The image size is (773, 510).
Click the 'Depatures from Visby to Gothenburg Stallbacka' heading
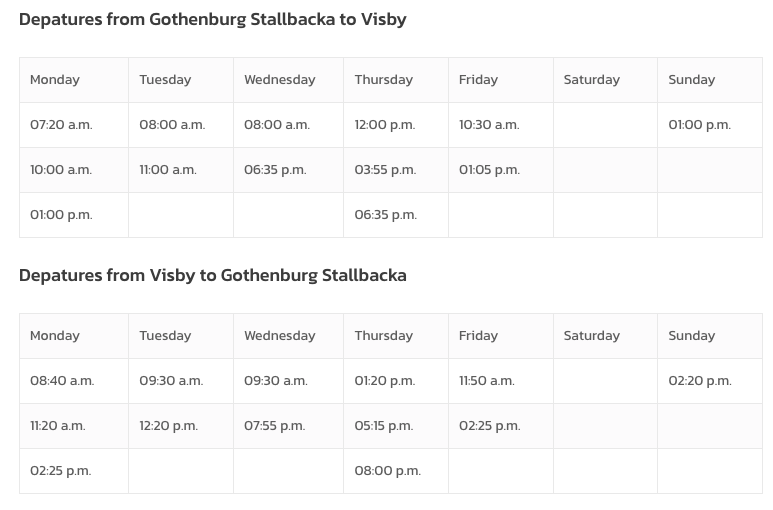pyautogui.click(x=212, y=275)
